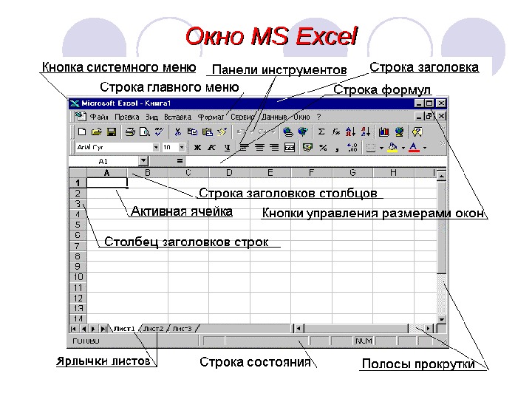Screen dimensions: 532x399
Task: Open the Формат menu
Action: tap(211, 117)
